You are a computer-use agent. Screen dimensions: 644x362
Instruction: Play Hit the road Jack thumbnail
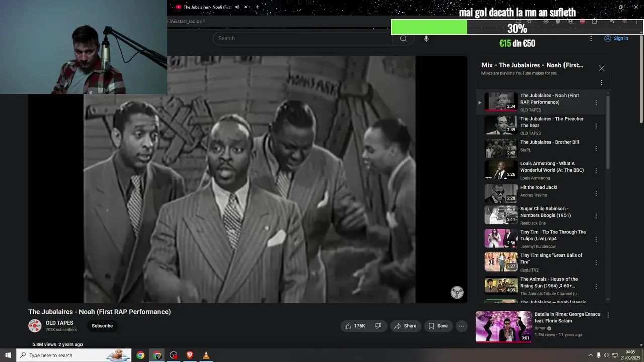(501, 193)
